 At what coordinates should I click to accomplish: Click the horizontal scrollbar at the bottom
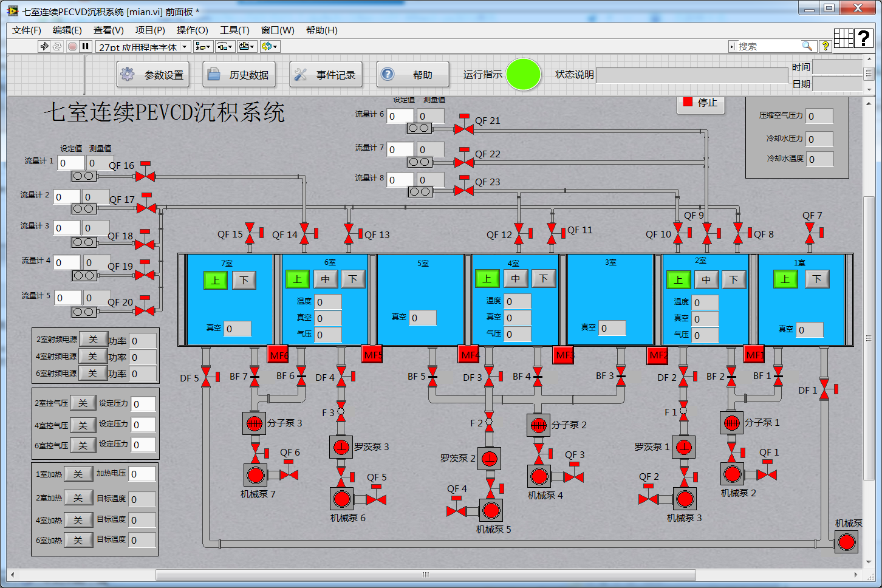[425, 575]
